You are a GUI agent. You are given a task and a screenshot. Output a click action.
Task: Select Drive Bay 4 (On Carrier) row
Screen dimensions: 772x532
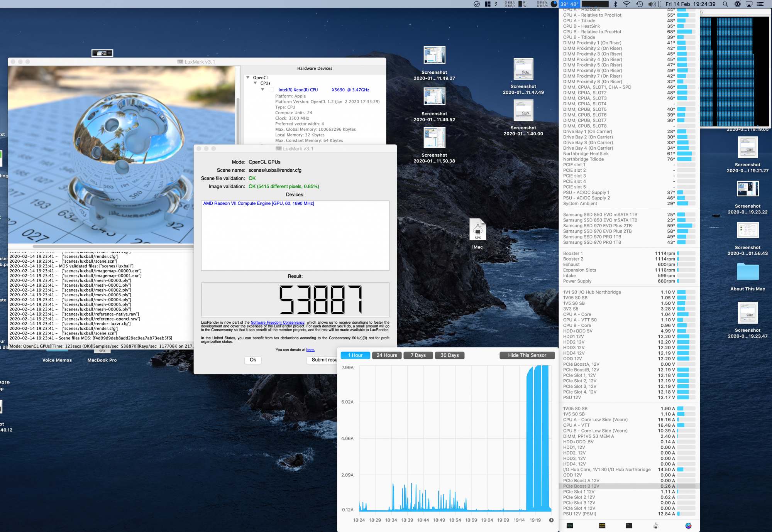coord(629,148)
